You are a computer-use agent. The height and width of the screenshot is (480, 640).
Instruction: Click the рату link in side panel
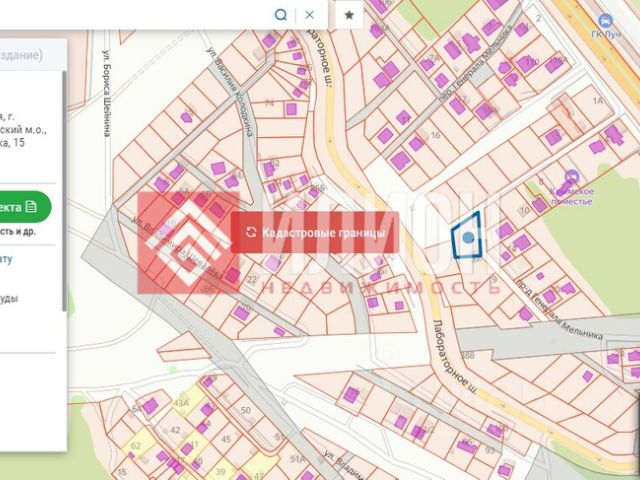pyautogui.click(x=6, y=259)
